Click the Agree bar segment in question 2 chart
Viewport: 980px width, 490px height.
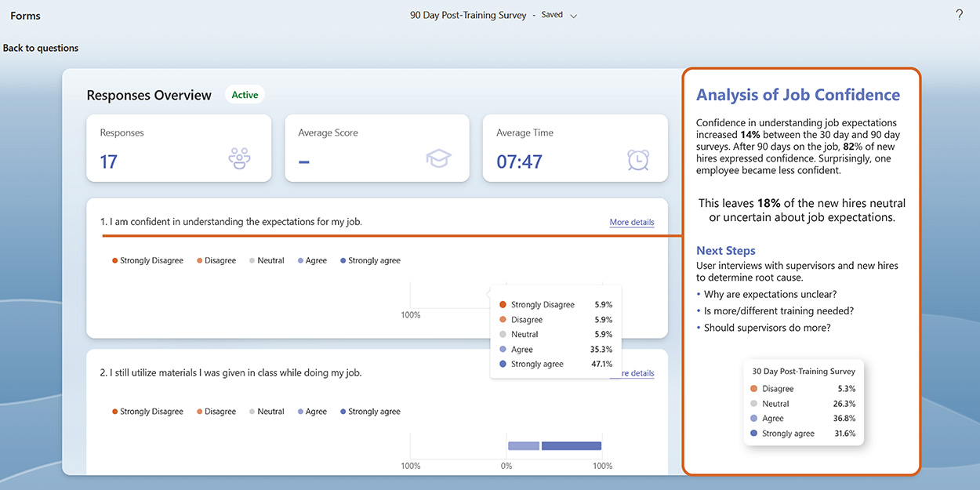(x=524, y=446)
